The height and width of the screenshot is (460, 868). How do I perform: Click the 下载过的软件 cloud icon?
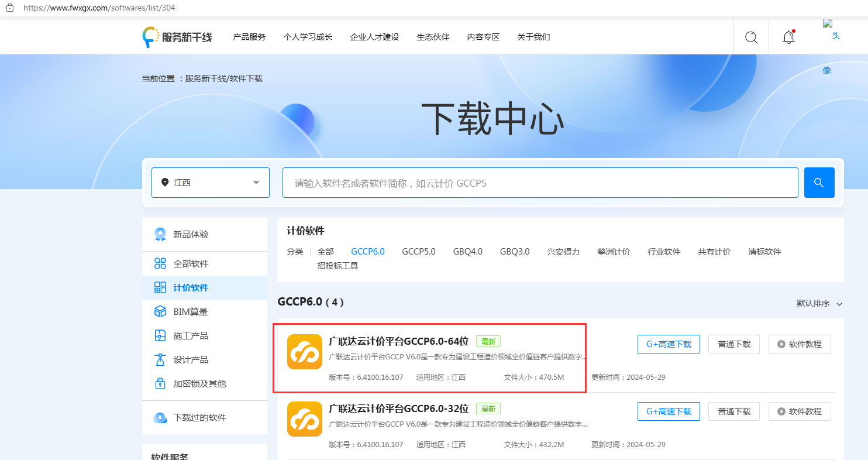coord(160,418)
